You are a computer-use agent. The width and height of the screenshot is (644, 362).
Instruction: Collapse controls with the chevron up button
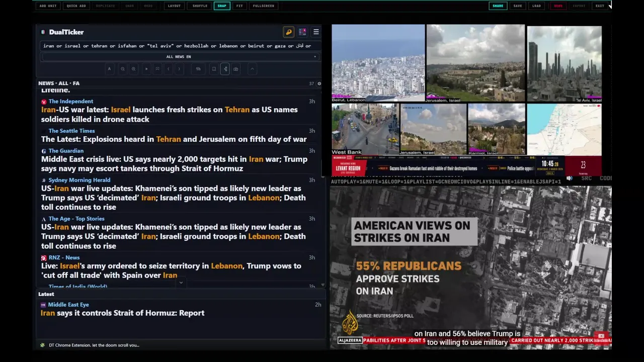252,69
